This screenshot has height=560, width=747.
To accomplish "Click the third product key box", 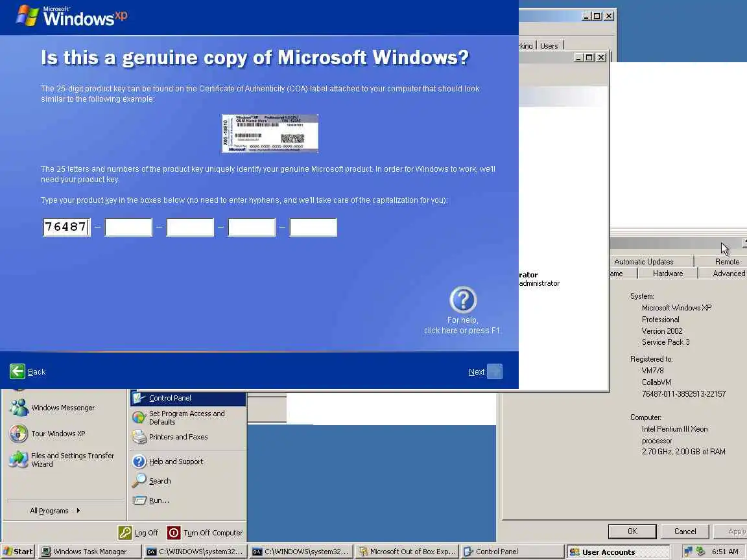I will (x=190, y=227).
